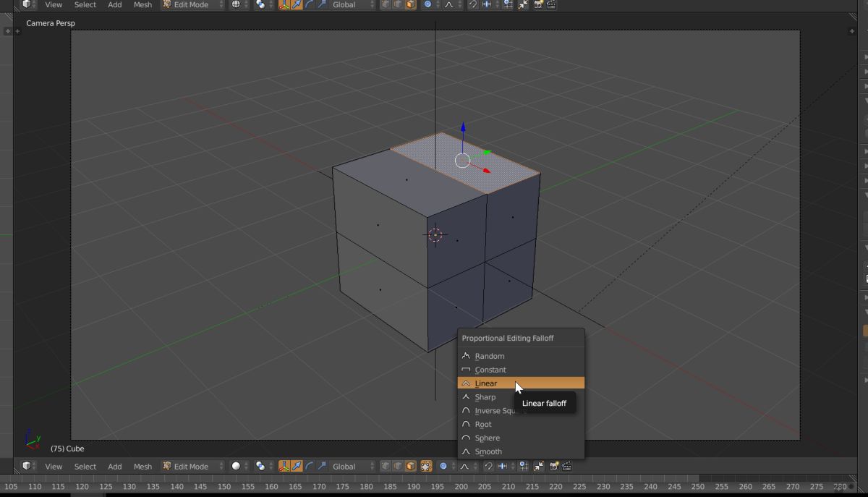Switch to vertex select mode in bottom header
This screenshot has width=868, height=497.
(x=385, y=467)
